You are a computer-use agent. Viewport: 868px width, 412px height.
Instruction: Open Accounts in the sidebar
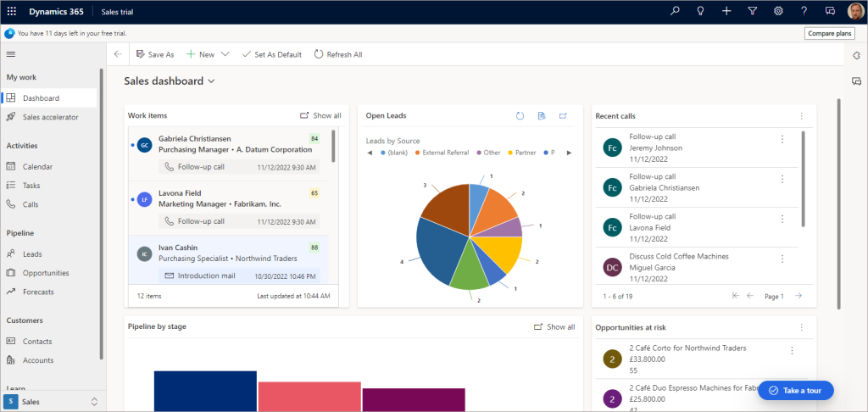point(49,360)
